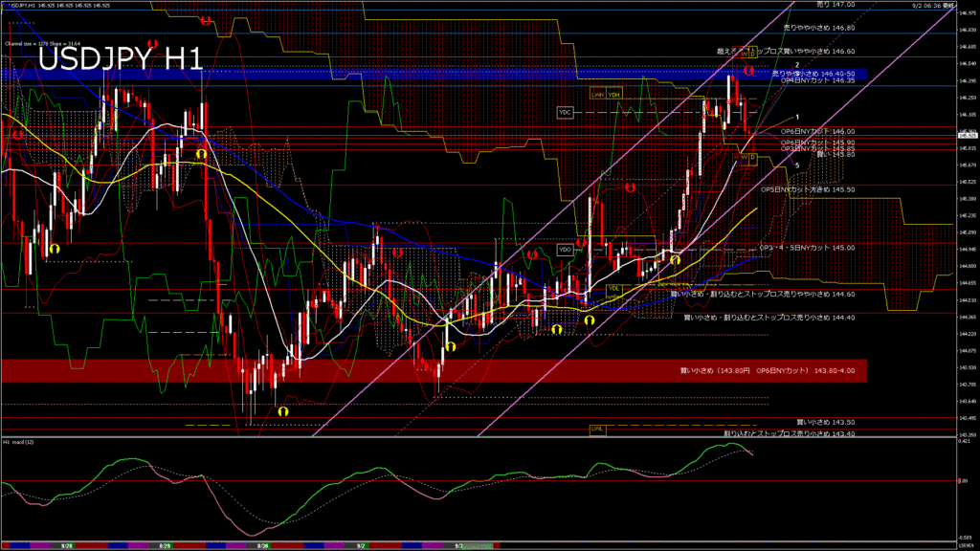The height and width of the screenshot is (551, 980).
Task: Click the YDH label box
Action: click(613, 94)
